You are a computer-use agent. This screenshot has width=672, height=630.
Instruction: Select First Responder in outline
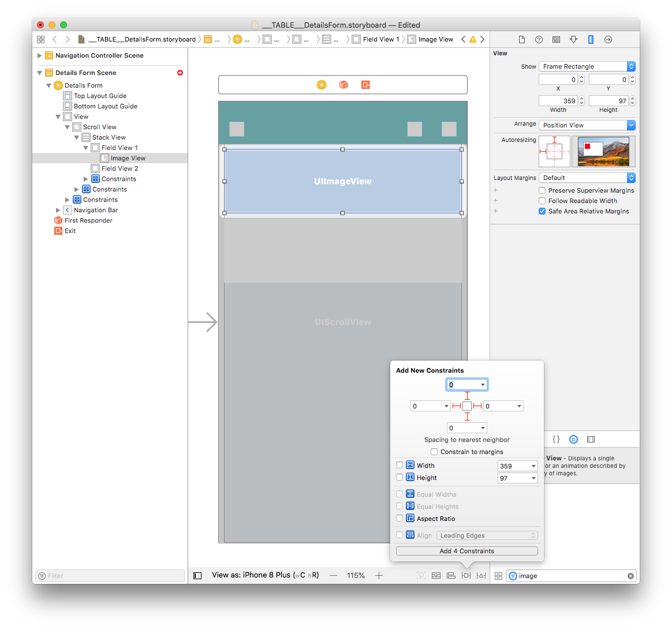[x=88, y=220]
